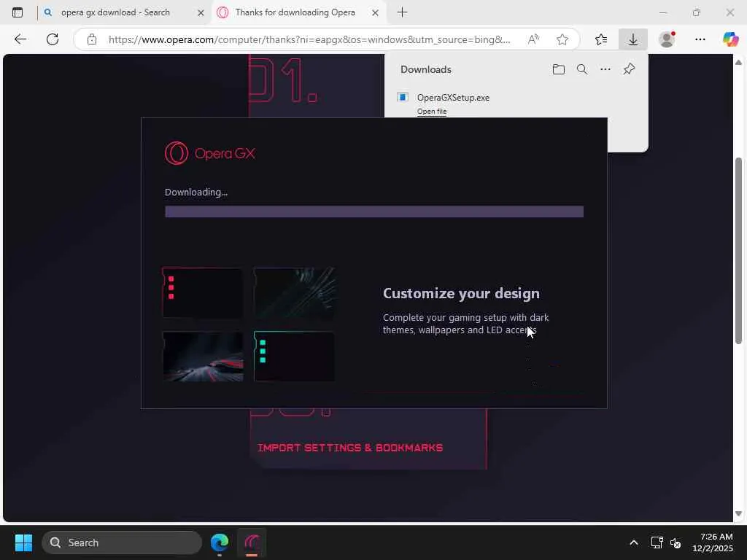Launch Copilot from the toolbar

pyautogui.click(x=730, y=39)
